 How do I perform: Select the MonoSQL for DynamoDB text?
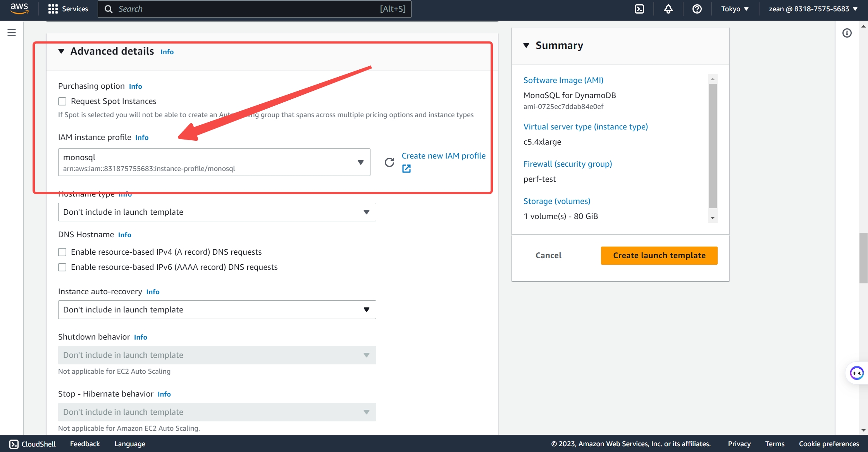tap(570, 95)
